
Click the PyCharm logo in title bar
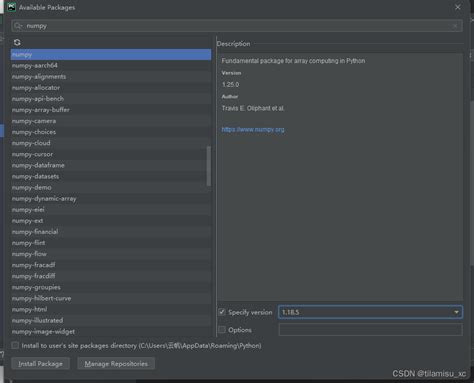point(11,7)
